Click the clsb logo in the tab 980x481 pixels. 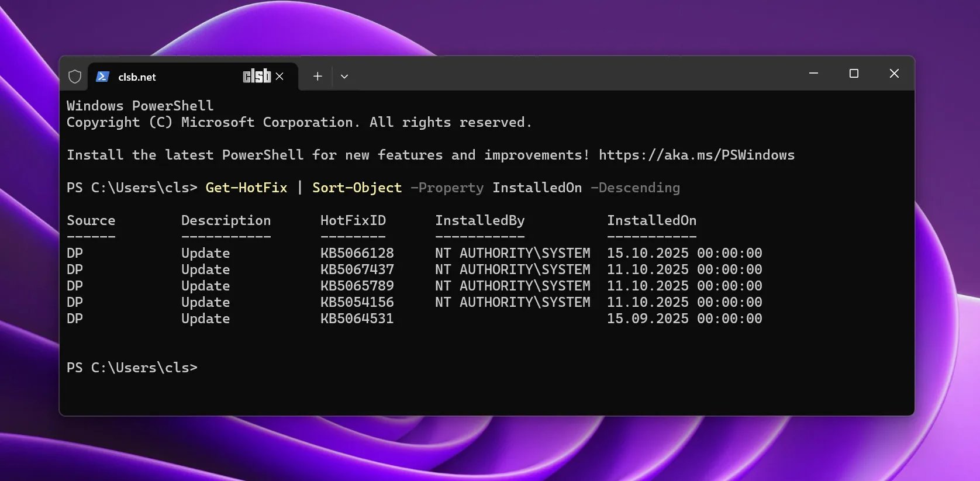pos(257,76)
